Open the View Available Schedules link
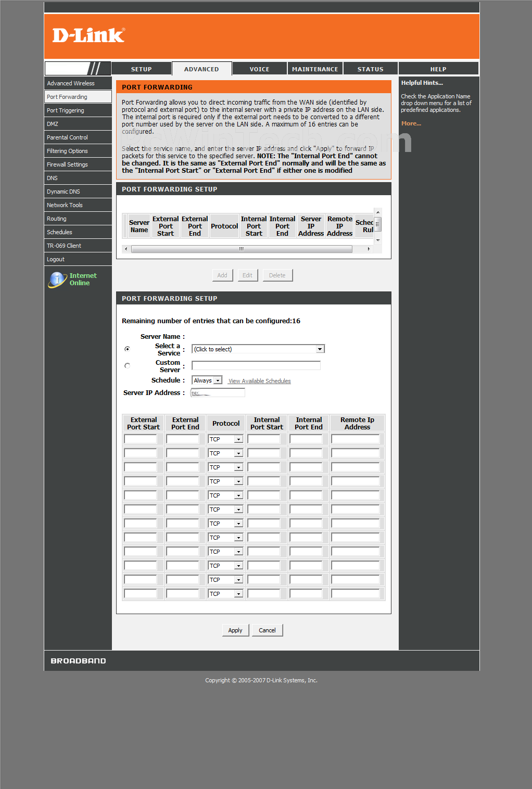This screenshot has height=789, width=532. 259,381
